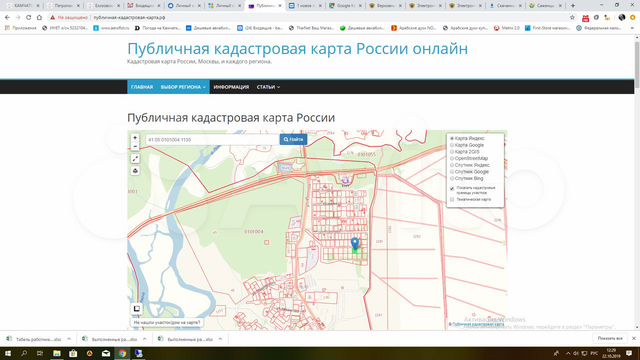The height and width of the screenshot is (360, 640).
Task: Open the red extension icon in toolbar
Action: coord(585,18)
